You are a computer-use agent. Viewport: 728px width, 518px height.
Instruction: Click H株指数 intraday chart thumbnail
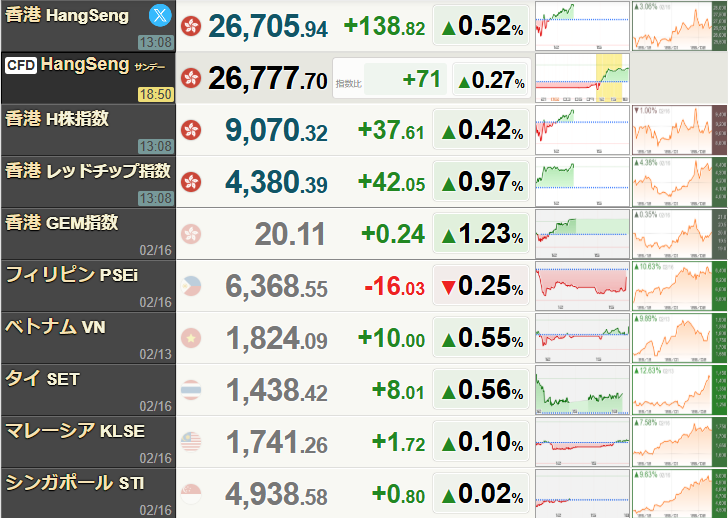(x=582, y=130)
